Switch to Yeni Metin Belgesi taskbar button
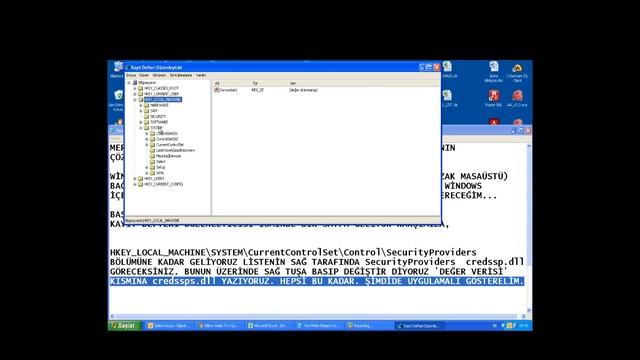The image size is (640, 360). pos(318,326)
